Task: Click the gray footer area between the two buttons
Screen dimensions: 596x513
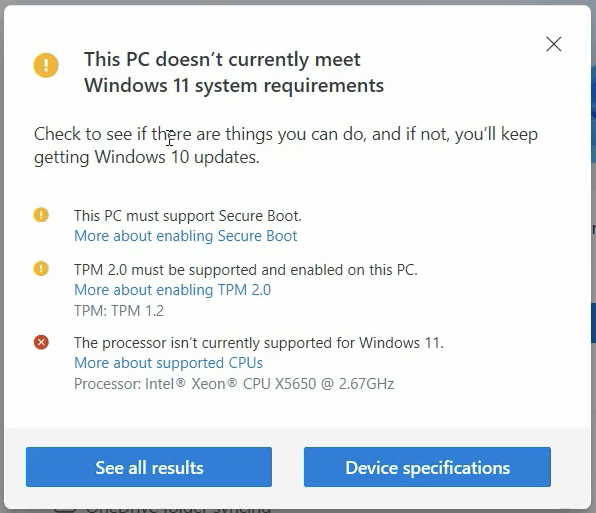Action: point(288,467)
